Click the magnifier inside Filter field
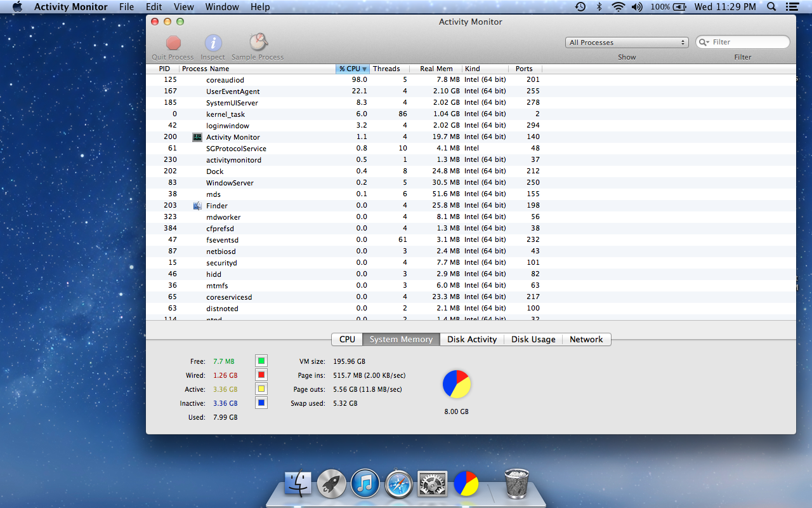This screenshot has height=508, width=812. point(704,42)
